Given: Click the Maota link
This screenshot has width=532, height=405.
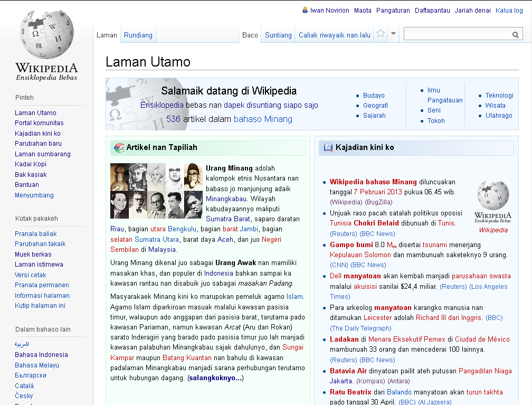Looking at the screenshot, I should [x=363, y=10].
